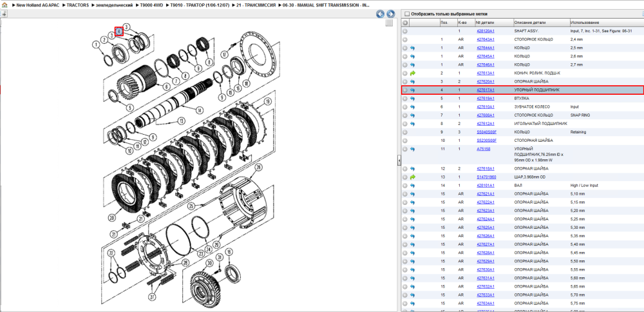This screenshot has height=312, width=644.
Task: Add part S5230S00F with its plus icon
Action: tap(405, 141)
